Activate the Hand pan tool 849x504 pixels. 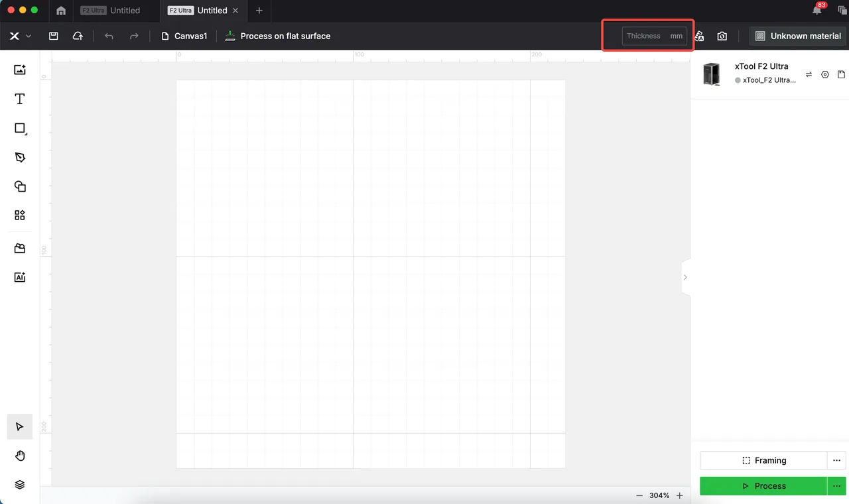(x=20, y=456)
